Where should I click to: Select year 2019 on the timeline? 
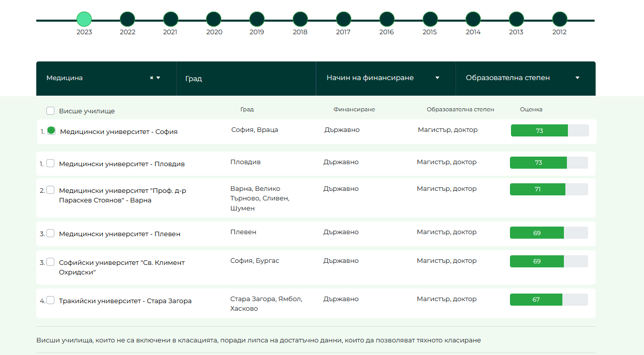[257, 20]
